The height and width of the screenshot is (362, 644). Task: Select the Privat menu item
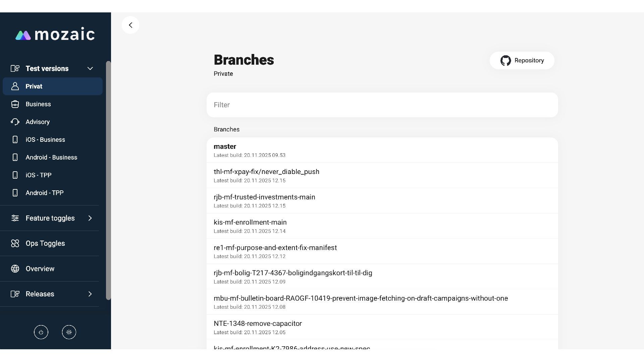click(x=53, y=86)
